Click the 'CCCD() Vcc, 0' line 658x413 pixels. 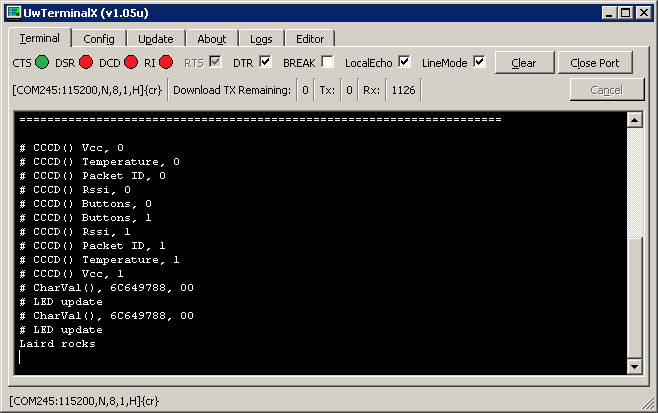(x=71, y=148)
